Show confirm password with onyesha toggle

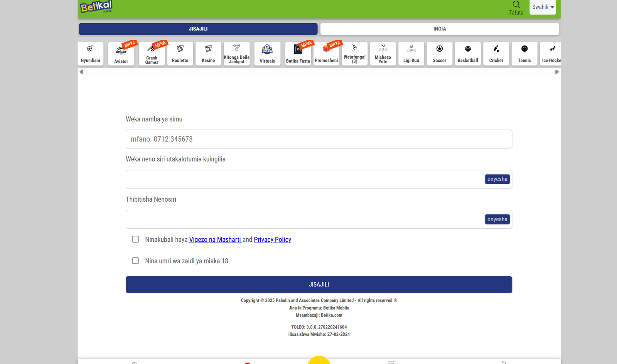click(x=497, y=219)
